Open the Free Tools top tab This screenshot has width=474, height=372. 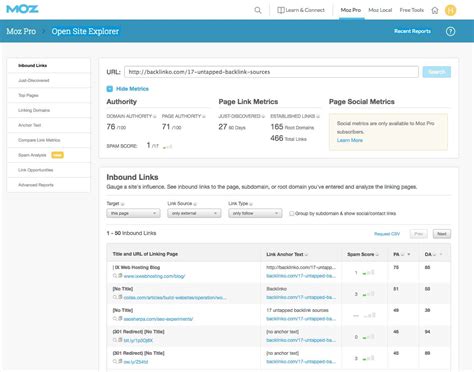412,10
